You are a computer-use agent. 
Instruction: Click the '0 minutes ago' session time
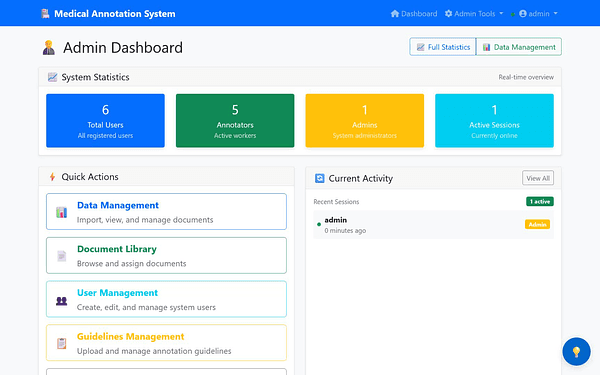coord(345,230)
